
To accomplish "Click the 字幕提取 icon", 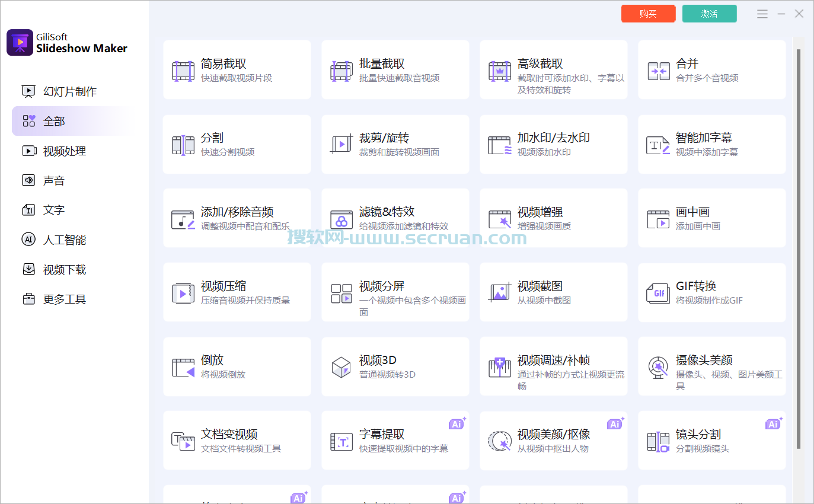I will tap(341, 442).
